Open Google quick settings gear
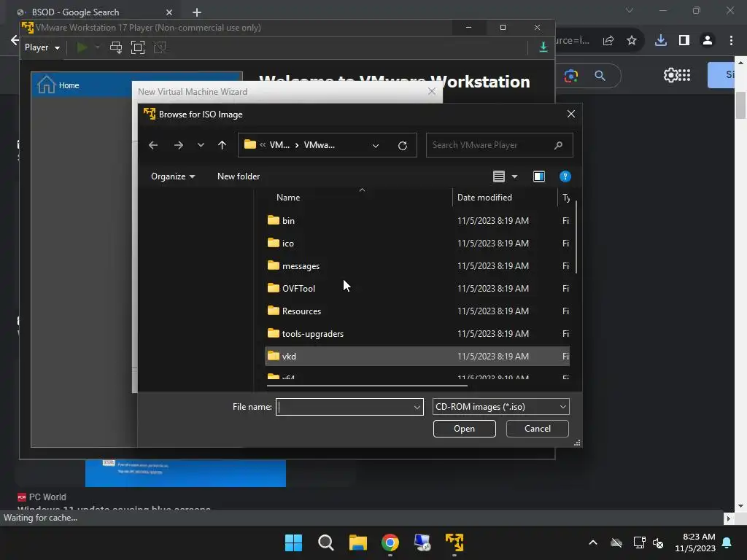The height and width of the screenshot is (560, 747). click(x=670, y=75)
